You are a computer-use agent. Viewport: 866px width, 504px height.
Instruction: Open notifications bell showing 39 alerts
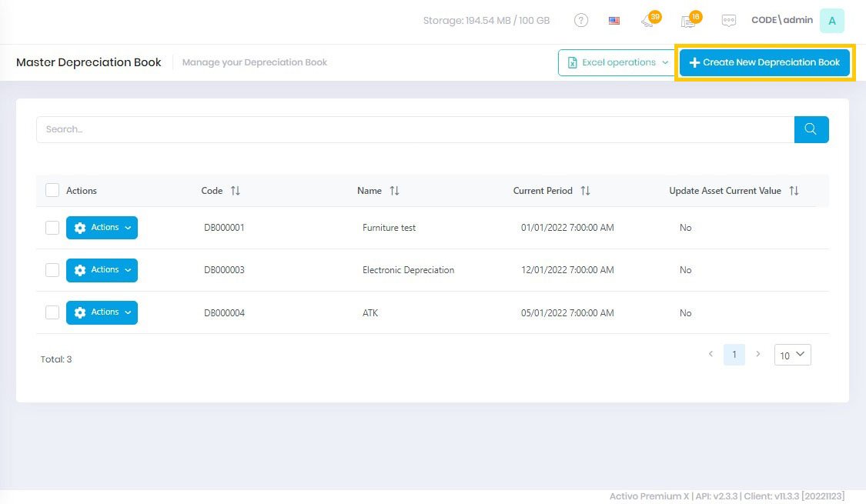pos(648,22)
